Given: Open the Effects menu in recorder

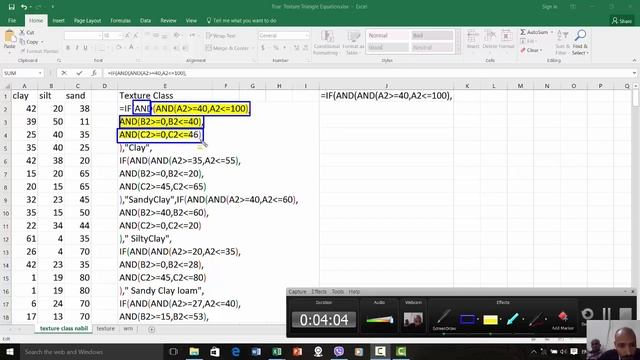Looking at the screenshot, I should coord(319,291).
